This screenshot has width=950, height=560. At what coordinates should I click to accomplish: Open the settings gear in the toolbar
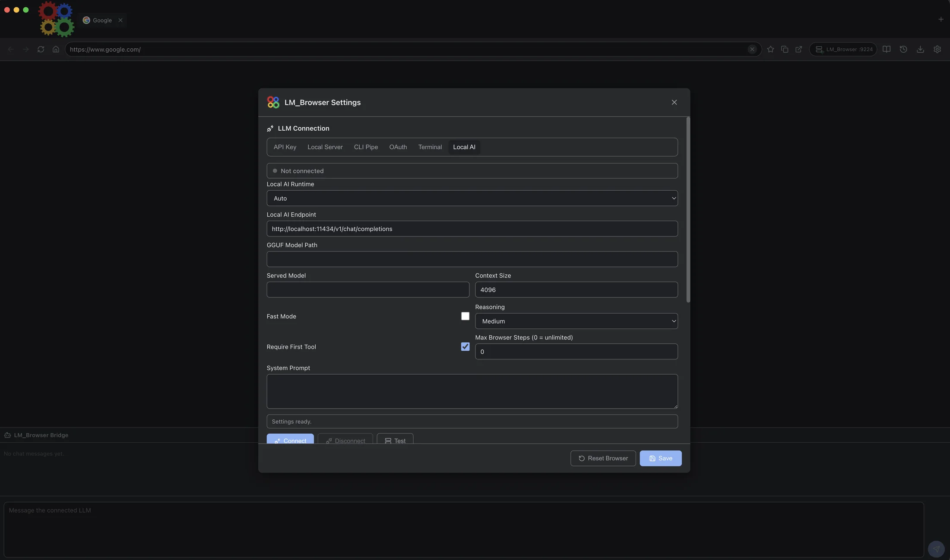937,49
